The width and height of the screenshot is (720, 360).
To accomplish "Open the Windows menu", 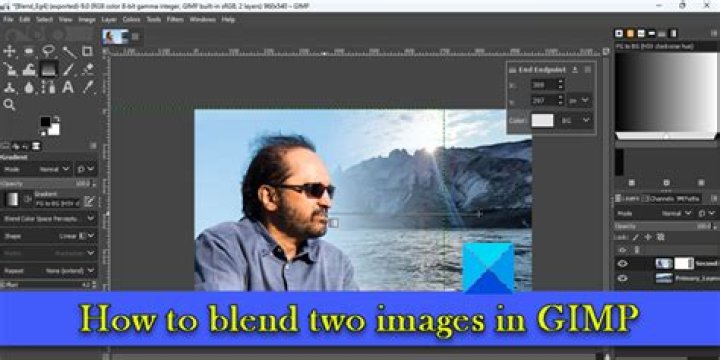I will coord(202,20).
